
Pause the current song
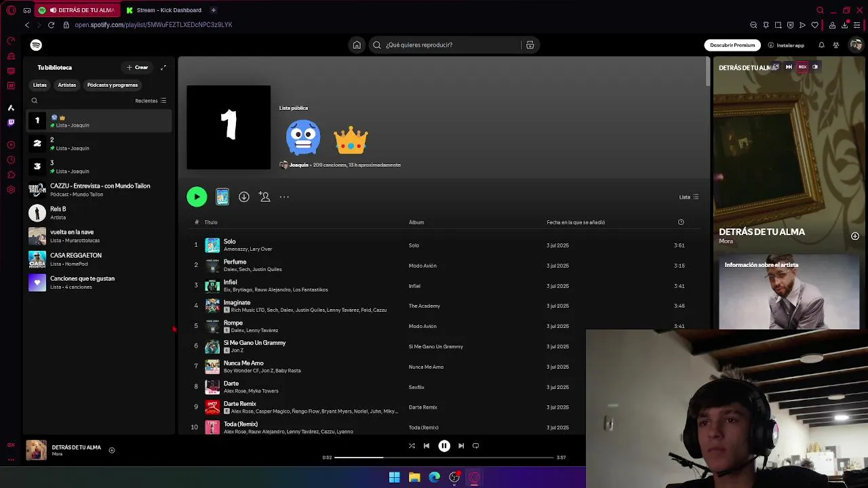(444, 446)
